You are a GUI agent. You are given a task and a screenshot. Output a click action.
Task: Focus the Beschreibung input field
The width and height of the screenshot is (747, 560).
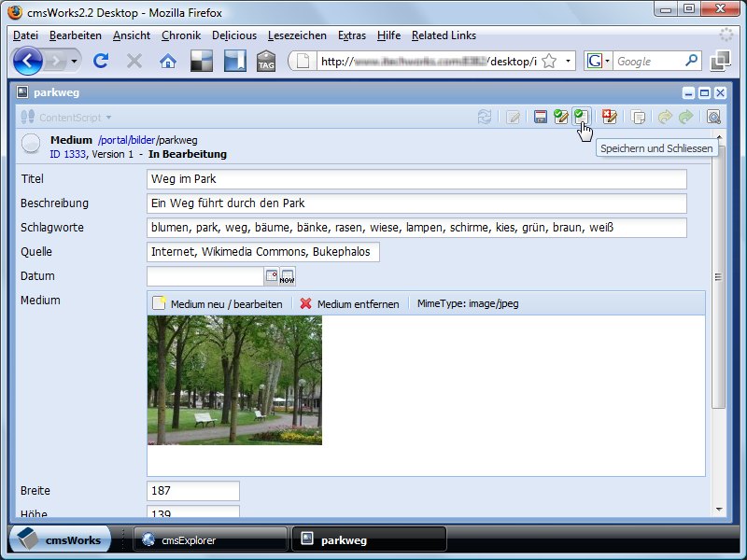[416, 203]
